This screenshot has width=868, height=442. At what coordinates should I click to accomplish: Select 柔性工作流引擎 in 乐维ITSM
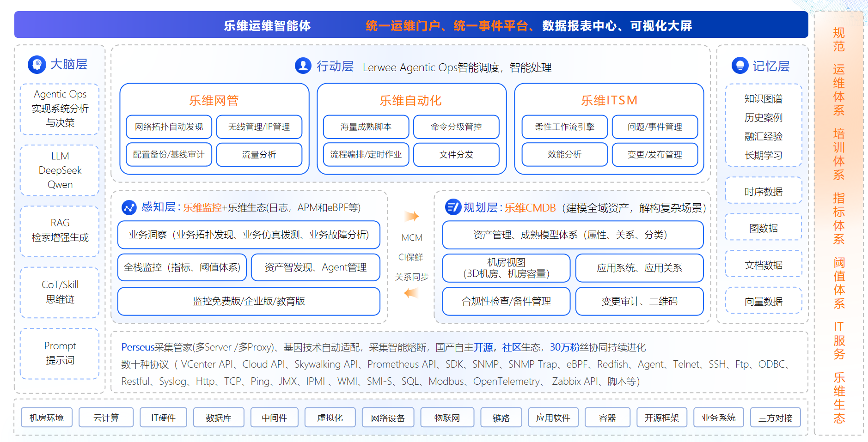click(x=565, y=127)
